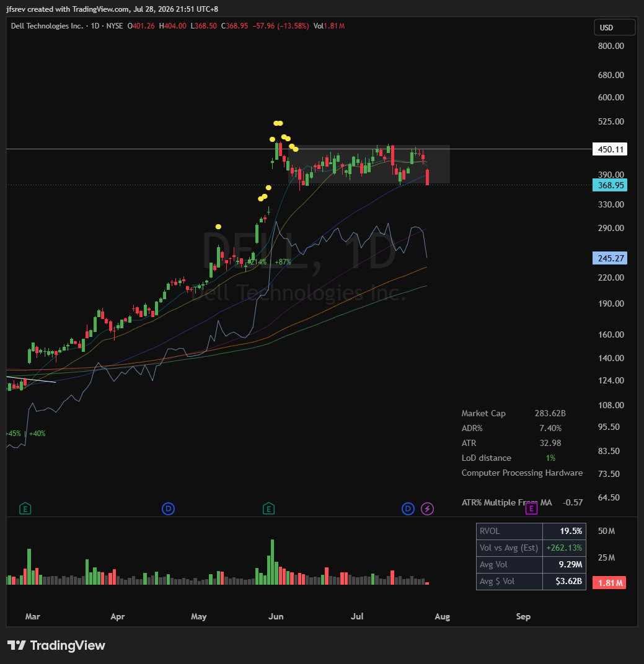The image size is (644, 664).
Task: Click the ATR 32.98 value
Action: [x=550, y=443]
